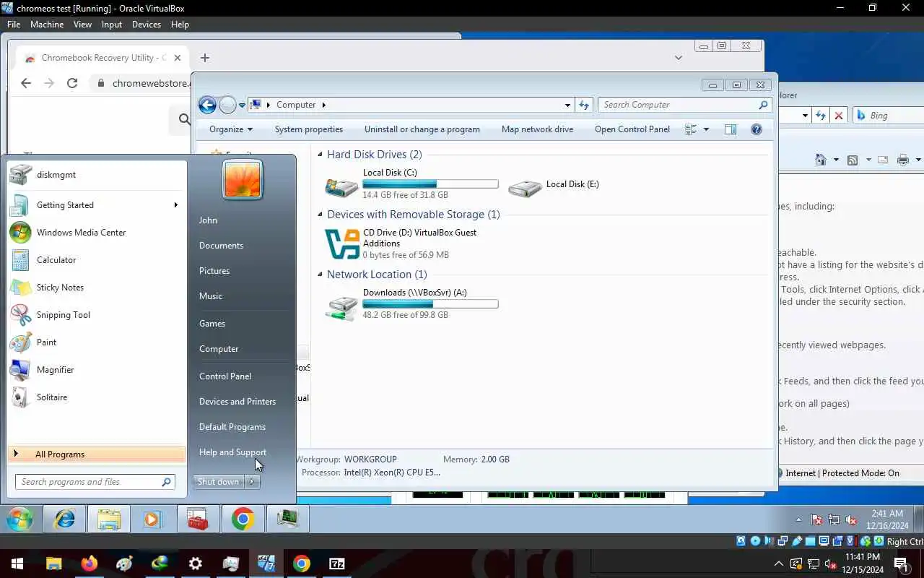This screenshot has height=578, width=924.
Task: Open Firefox on the host taskbar
Action: [x=90, y=564]
